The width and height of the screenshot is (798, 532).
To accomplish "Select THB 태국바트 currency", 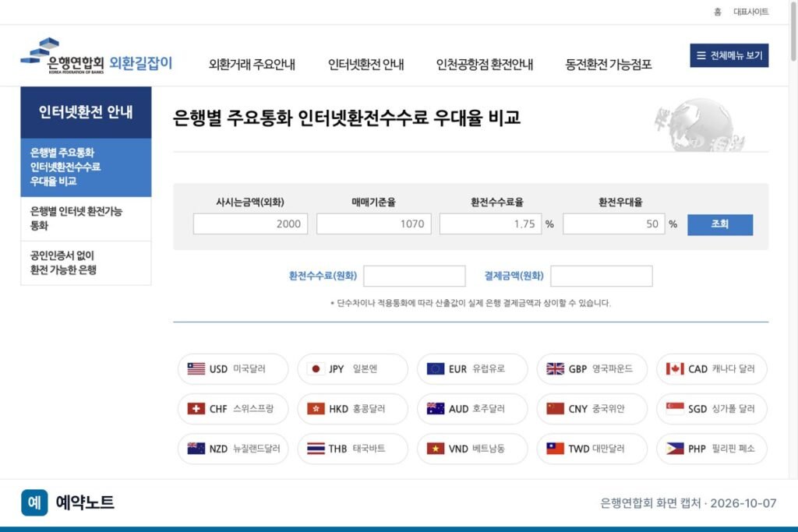I will coord(353,449).
